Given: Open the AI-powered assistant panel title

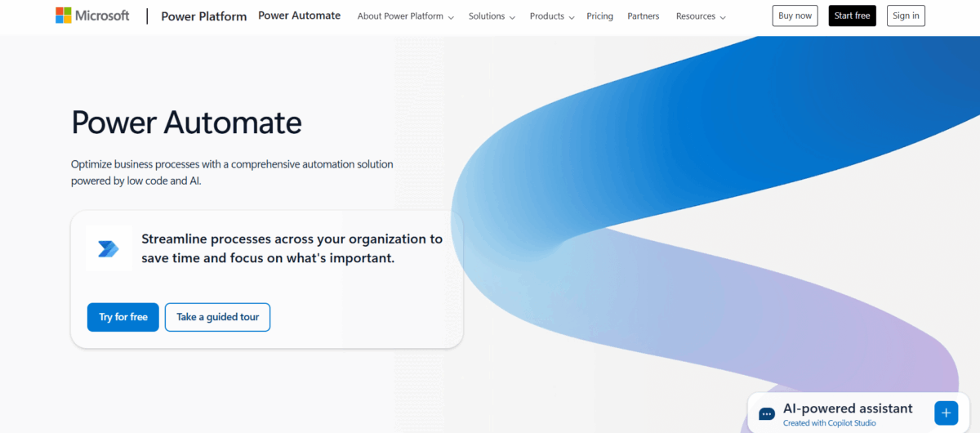Looking at the screenshot, I should point(848,408).
